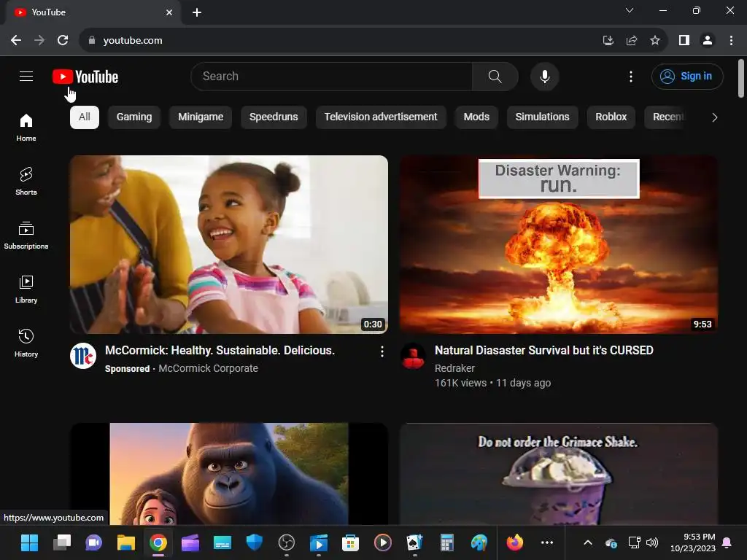Click McCormick channel avatar

(83, 356)
